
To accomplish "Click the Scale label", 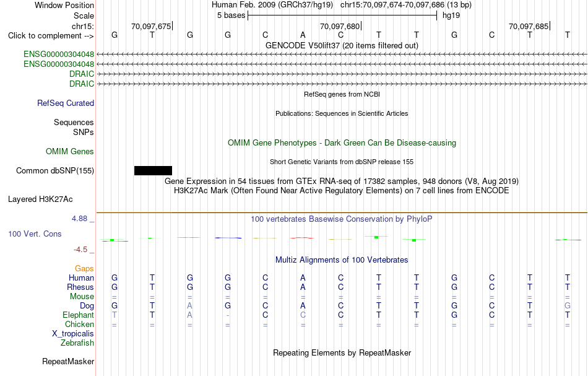I will pos(84,15).
